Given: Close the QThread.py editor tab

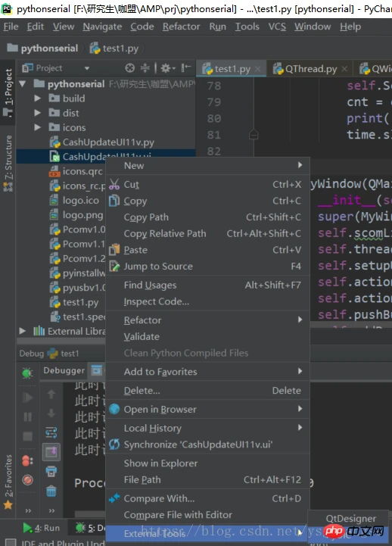Looking at the screenshot, I should 344,69.
